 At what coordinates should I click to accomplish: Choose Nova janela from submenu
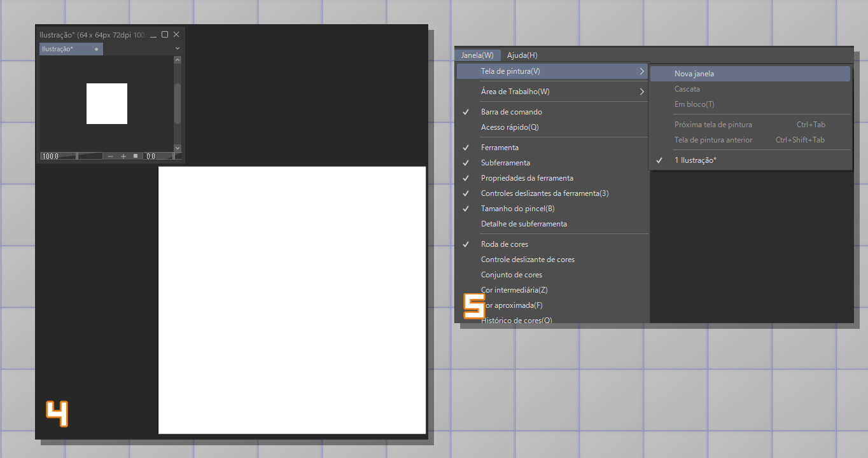[x=694, y=74]
